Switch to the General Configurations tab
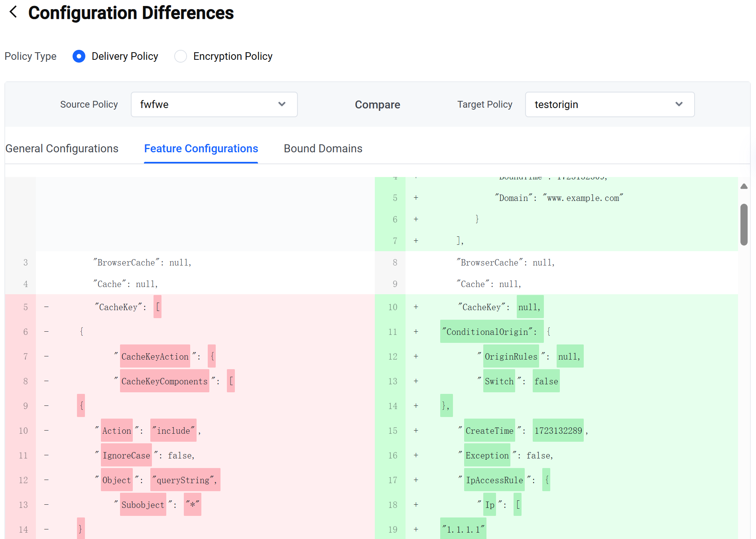 [x=62, y=149]
